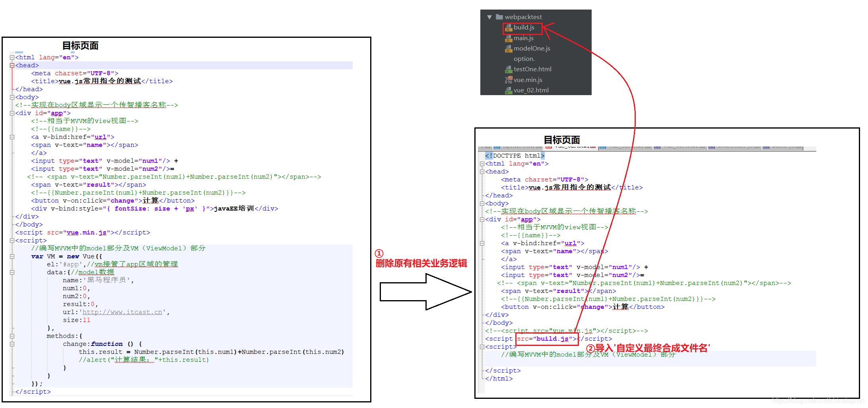
Task: Collapse the <head> fold marker in right editor
Action: [482, 172]
